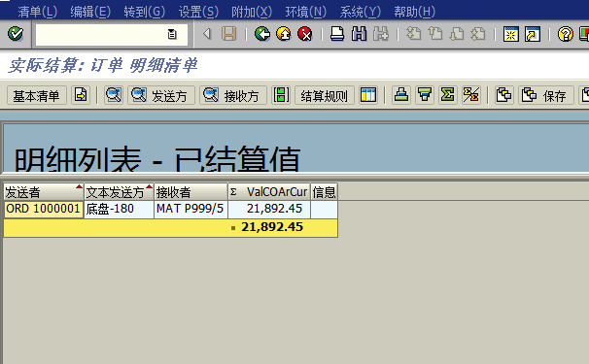The image size is (589, 364).
Task: Click the 文本发送方 column header
Action: click(119, 192)
